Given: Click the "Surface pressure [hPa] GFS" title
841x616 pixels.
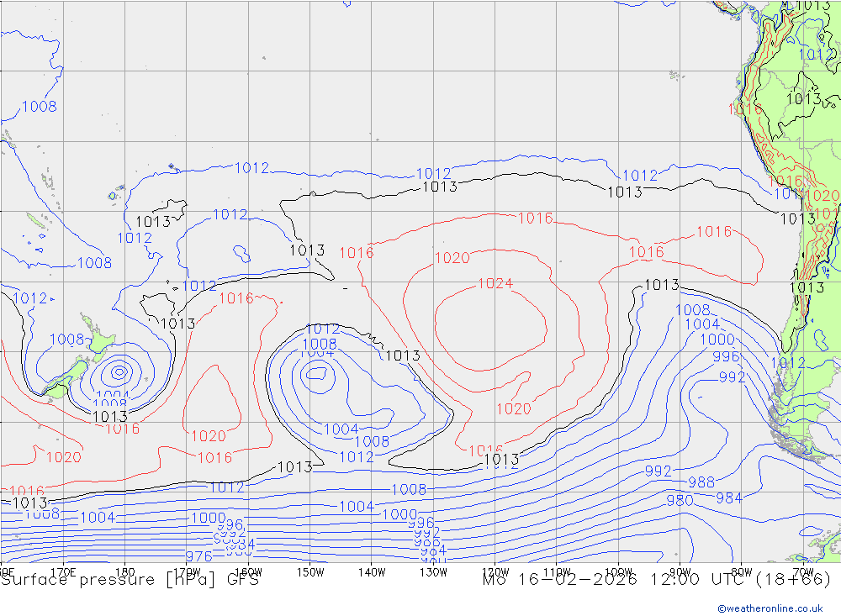Looking at the screenshot, I should click(x=130, y=580).
